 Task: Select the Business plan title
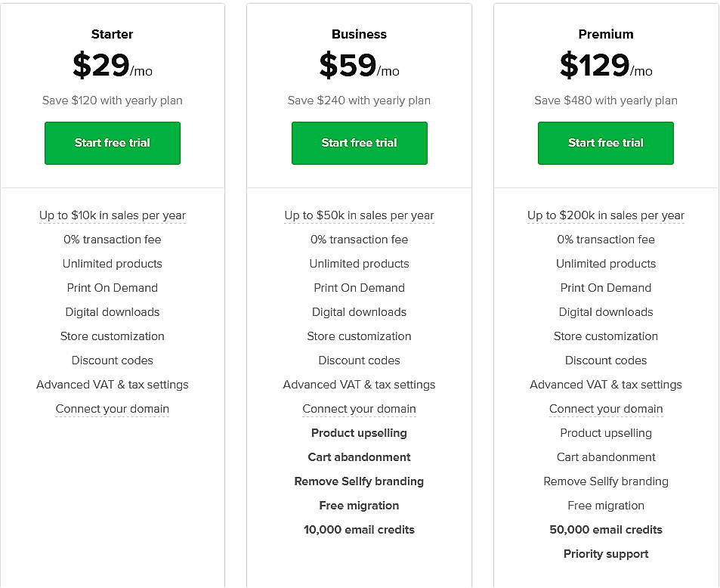(x=359, y=34)
